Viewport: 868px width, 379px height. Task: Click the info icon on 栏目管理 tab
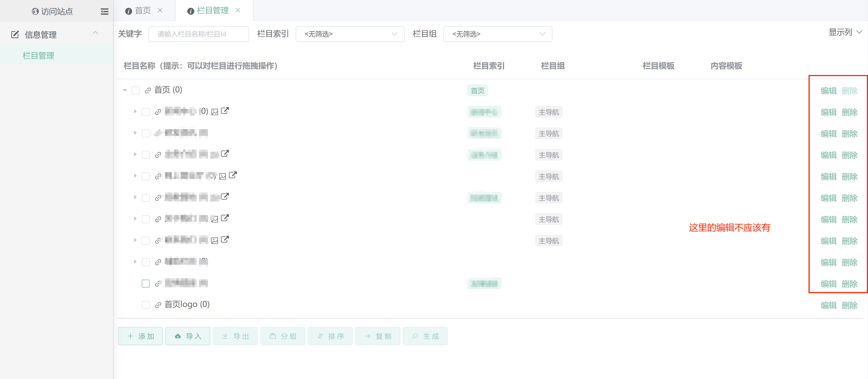click(191, 11)
